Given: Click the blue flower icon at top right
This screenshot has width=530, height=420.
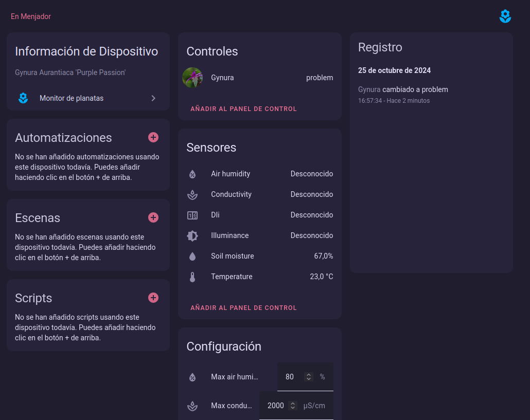Looking at the screenshot, I should coord(505,16).
